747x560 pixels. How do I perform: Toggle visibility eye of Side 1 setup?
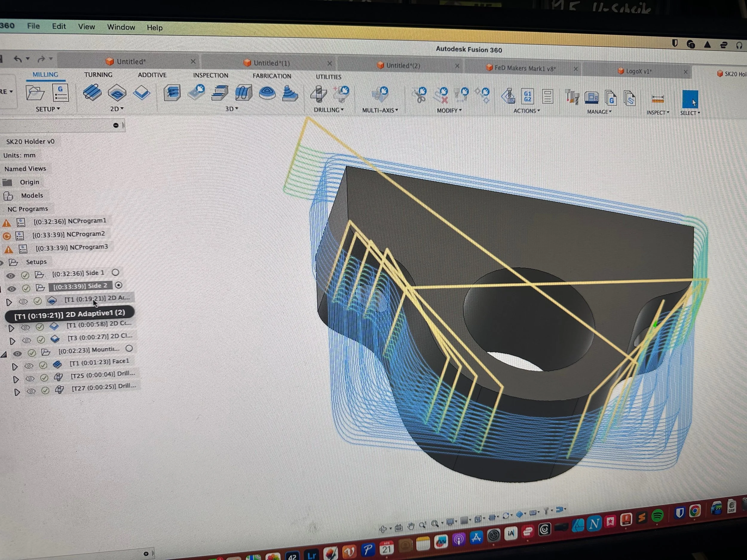[x=10, y=275]
